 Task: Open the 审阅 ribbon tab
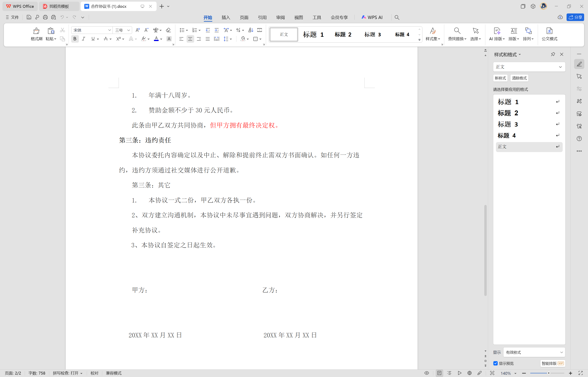[x=280, y=17]
